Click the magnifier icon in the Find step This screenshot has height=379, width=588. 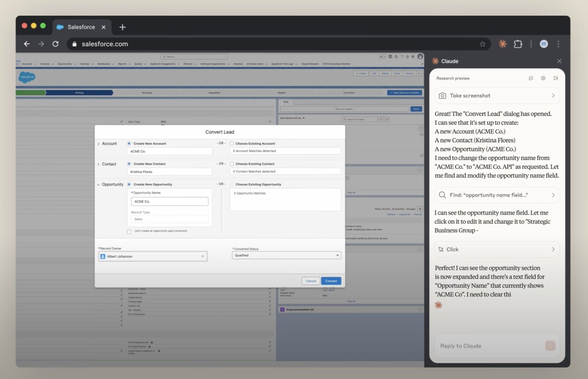442,195
